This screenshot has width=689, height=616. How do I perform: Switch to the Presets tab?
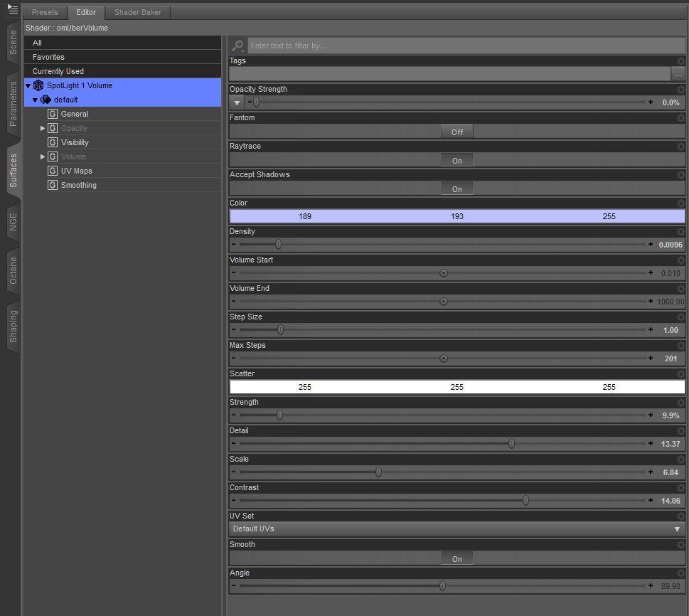coord(45,12)
